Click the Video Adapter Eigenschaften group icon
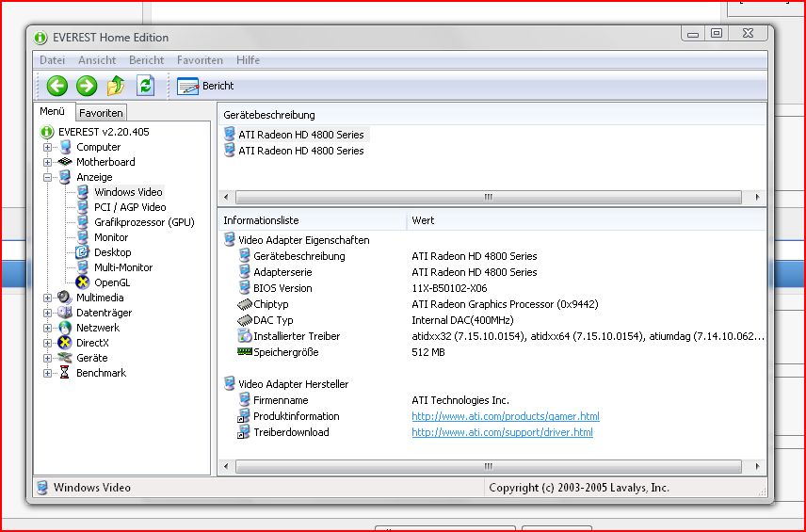 point(230,239)
